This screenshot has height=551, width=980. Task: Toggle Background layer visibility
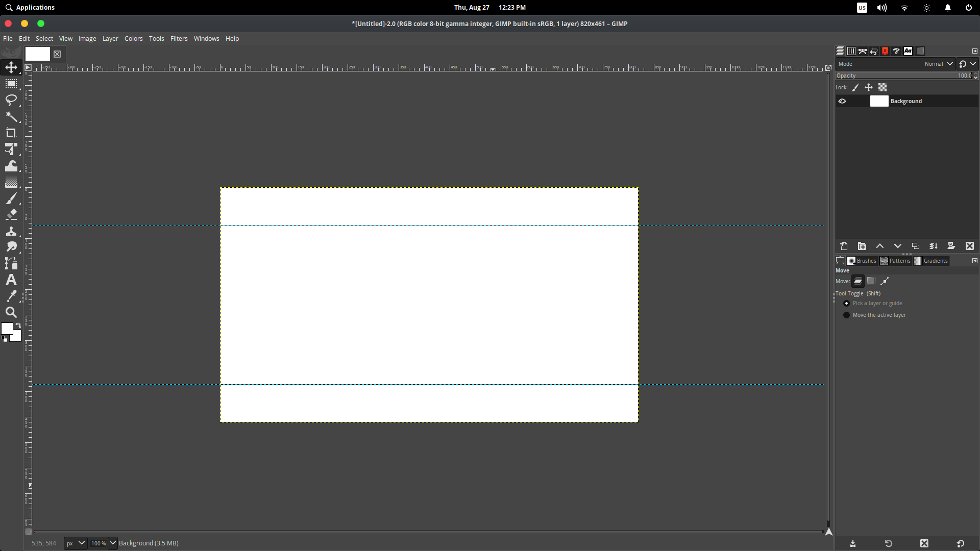(842, 101)
